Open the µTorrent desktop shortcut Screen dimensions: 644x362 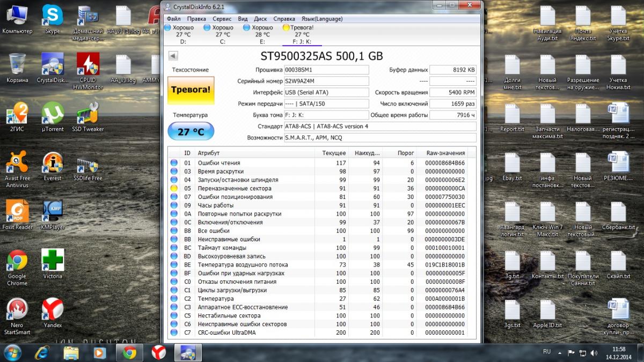click(53, 117)
